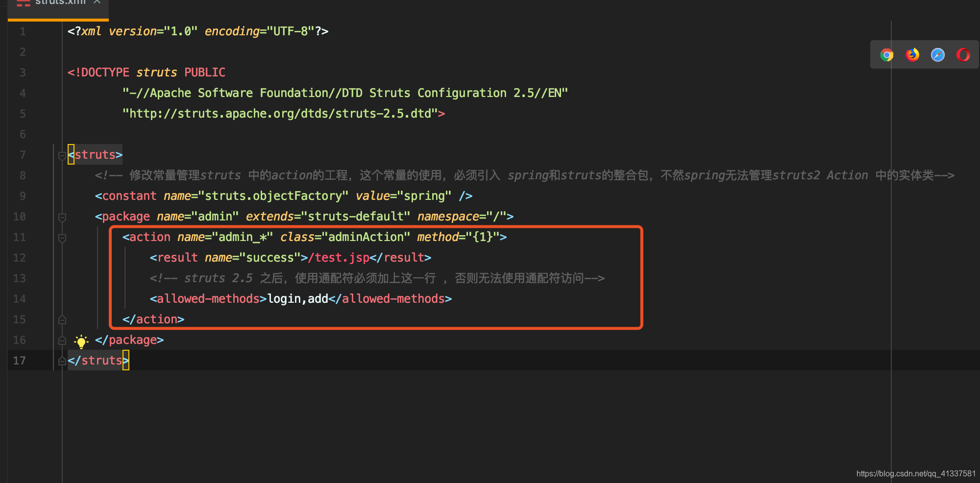Click the "UTF-8" encoding value
980x483 pixels.
coord(290,31)
